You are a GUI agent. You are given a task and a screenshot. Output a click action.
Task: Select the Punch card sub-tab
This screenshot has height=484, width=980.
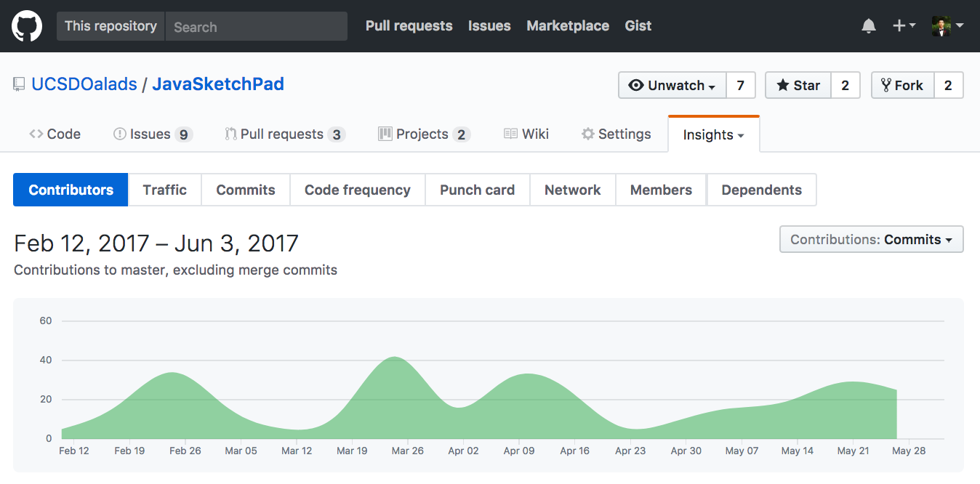click(478, 190)
